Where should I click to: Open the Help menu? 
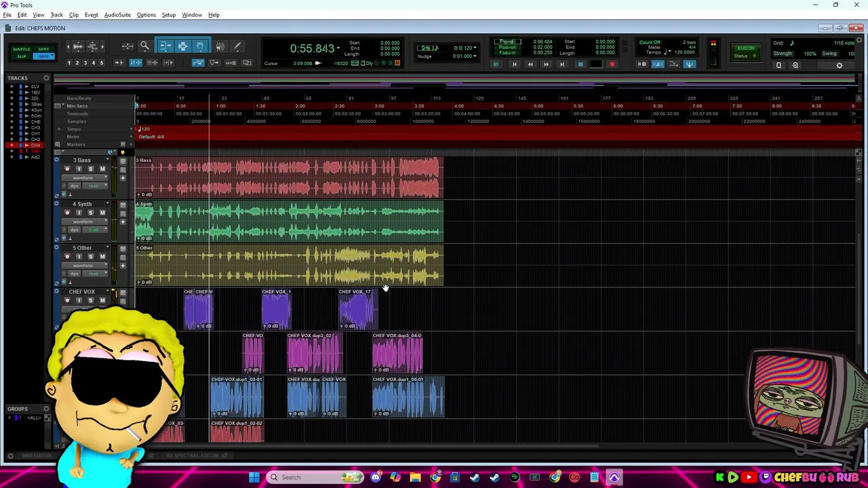click(214, 15)
